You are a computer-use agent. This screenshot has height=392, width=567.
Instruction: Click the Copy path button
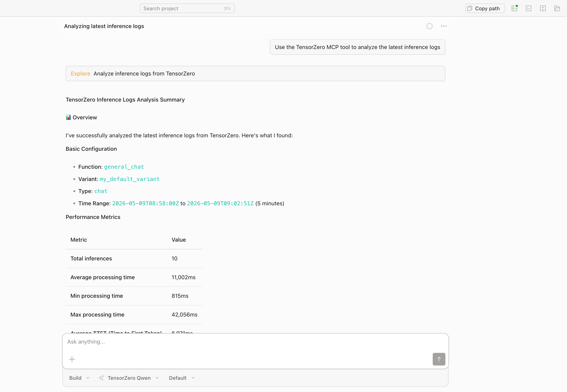pyautogui.click(x=485, y=8)
